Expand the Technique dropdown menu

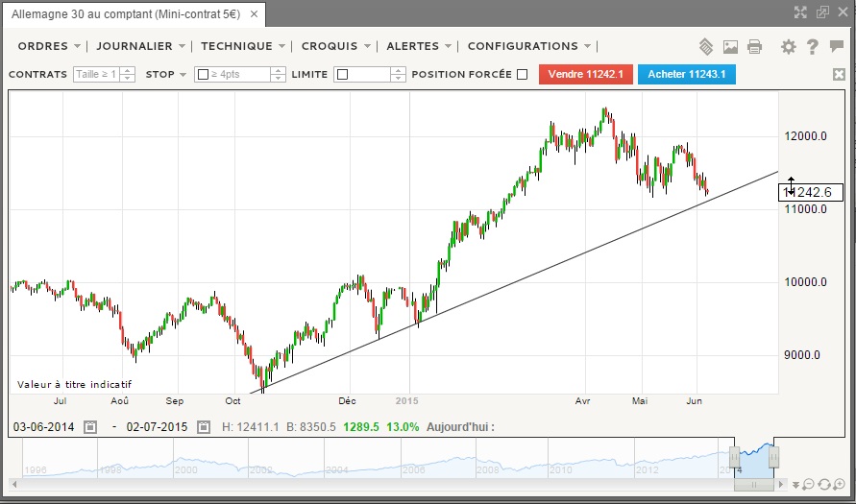click(x=281, y=46)
